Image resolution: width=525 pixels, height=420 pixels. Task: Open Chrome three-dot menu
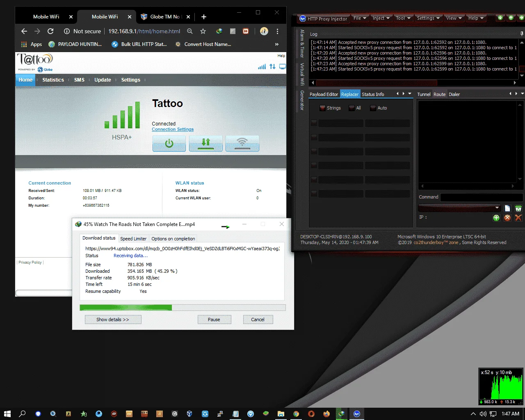pos(278,31)
